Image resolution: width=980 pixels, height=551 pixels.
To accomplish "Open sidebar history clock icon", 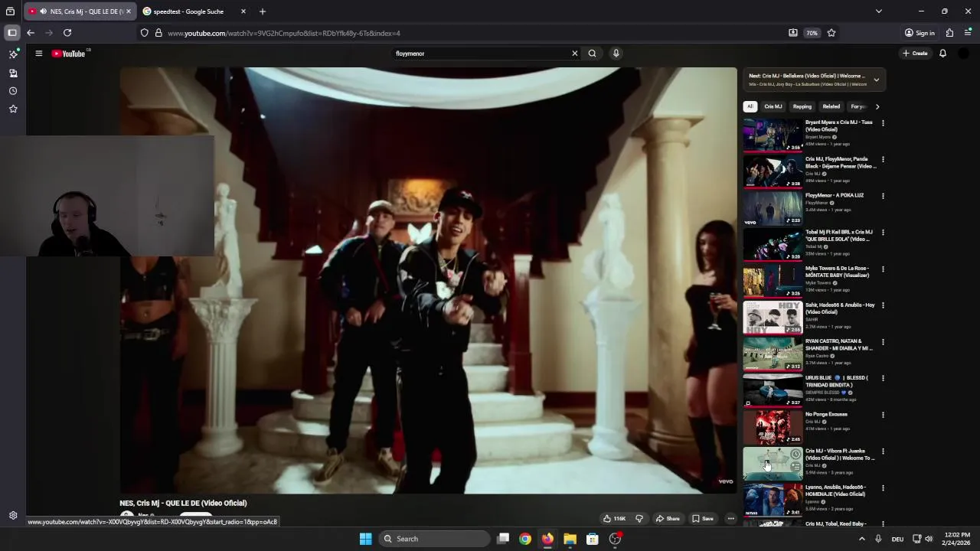I will [x=13, y=91].
